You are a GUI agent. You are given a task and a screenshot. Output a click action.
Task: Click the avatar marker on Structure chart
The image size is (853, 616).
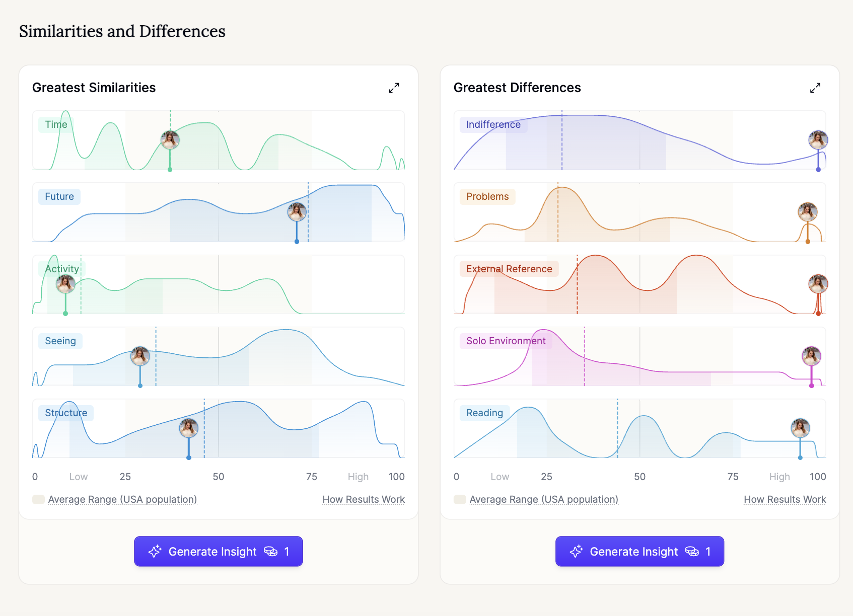pyautogui.click(x=189, y=428)
